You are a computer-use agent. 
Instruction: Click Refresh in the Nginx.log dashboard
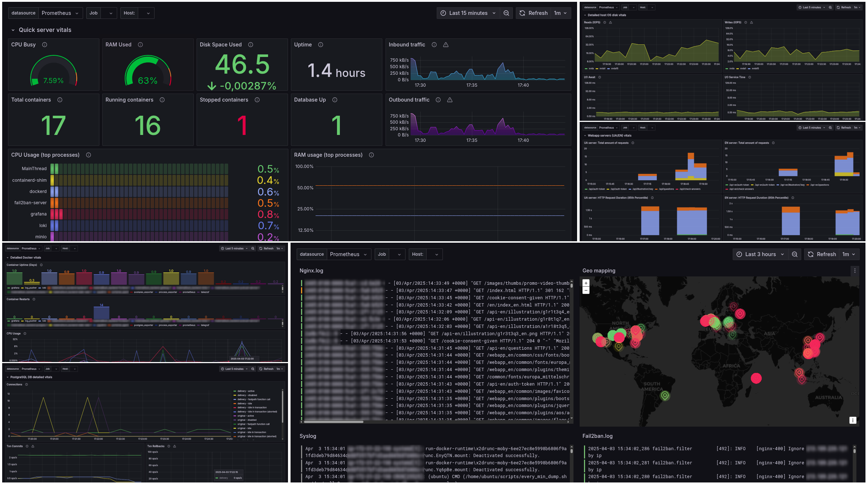point(822,254)
